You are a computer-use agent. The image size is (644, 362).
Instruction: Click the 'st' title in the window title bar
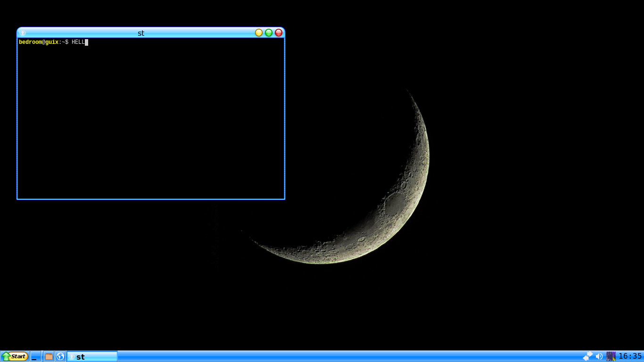tap(141, 33)
